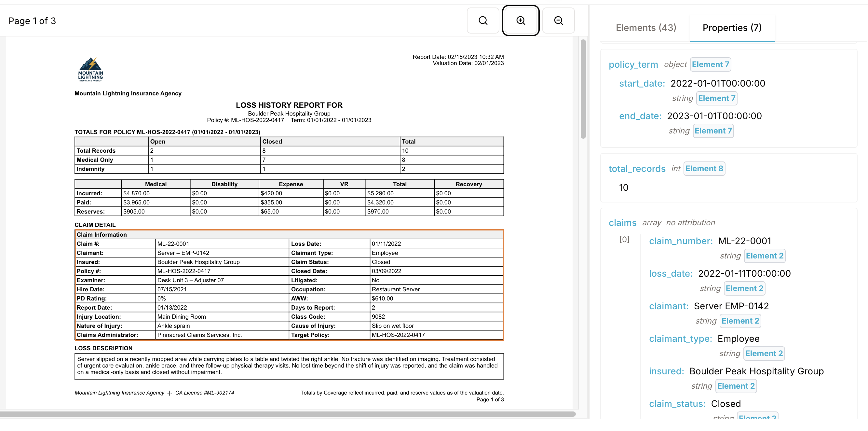Click the Mountain Lightning logo image
Image resolution: width=868 pixels, height=431 pixels.
tap(90, 69)
